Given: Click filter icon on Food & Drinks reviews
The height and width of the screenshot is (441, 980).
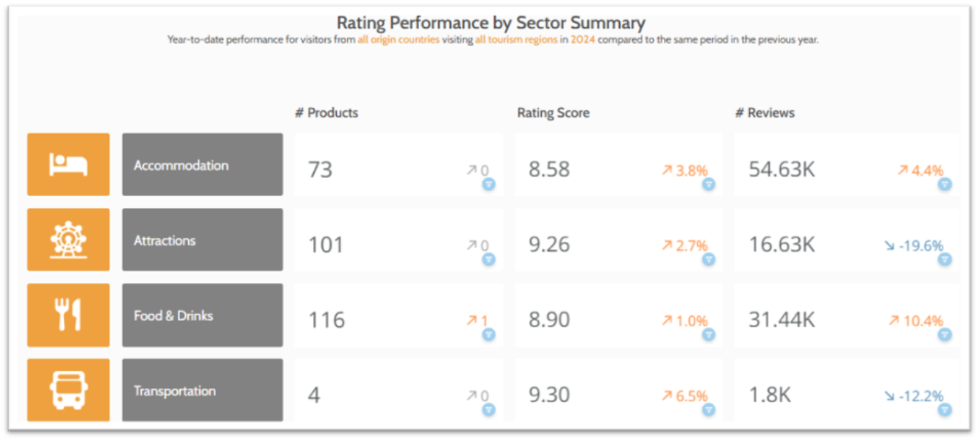Looking at the screenshot, I should (945, 334).
